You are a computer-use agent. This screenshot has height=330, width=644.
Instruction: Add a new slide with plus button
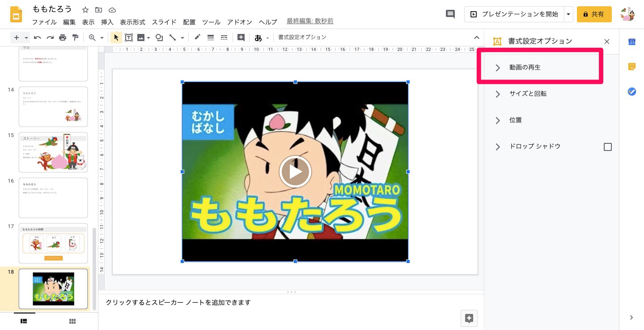pos(17,38)
